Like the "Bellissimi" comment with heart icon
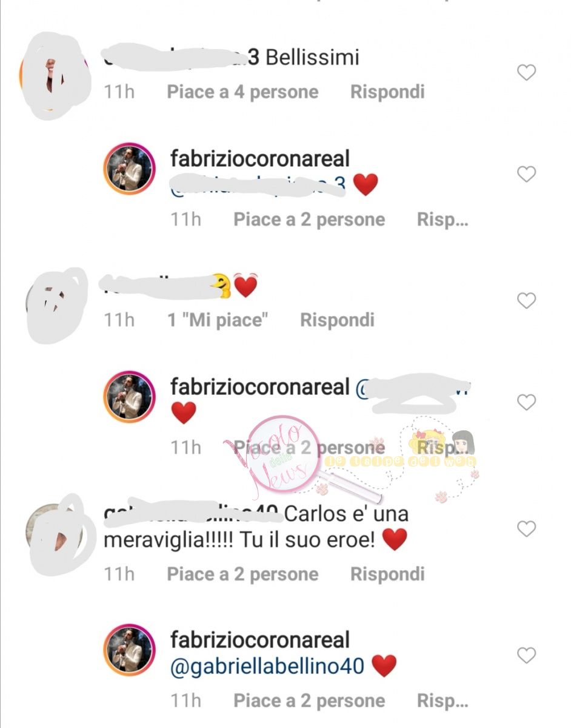The width and height of the screenshot is (571, 728). coord(526,73)
